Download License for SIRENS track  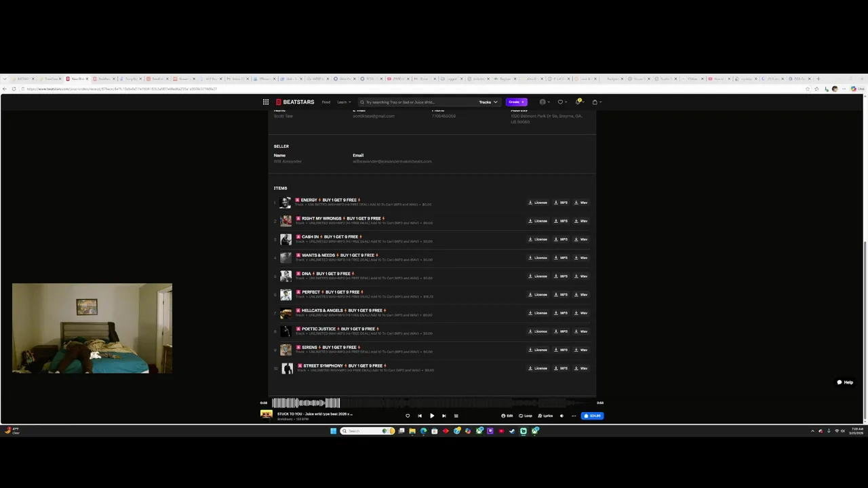538,350
